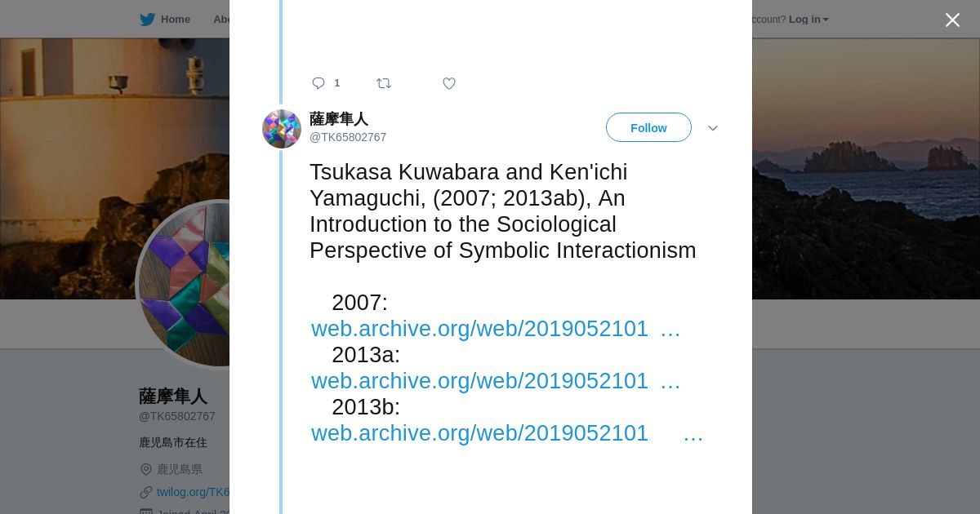Image resolution: width=980 pixels, height=514 pixels.
Task: Open the 2007 web.archive.org link
Action: coord(479,329)
